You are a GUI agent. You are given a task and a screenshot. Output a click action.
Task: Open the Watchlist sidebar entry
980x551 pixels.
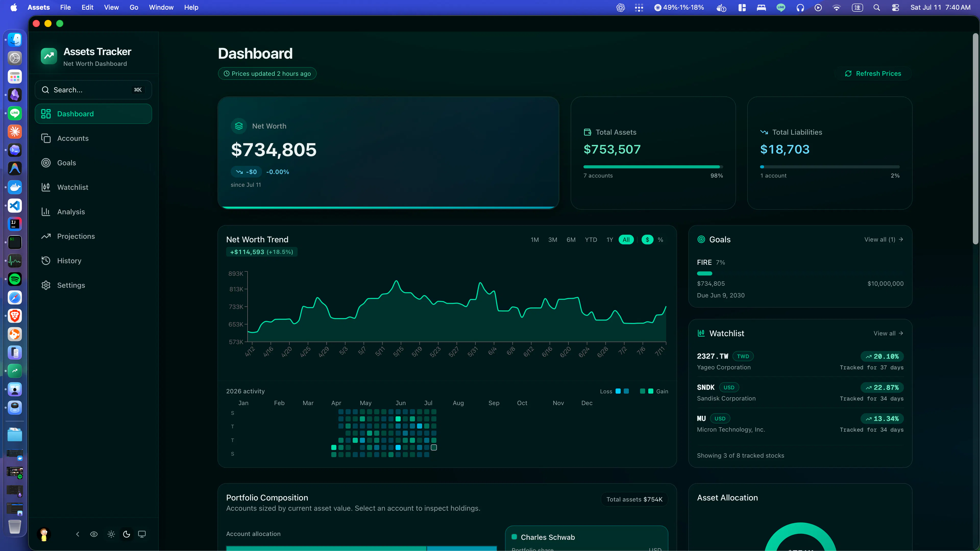93,187
